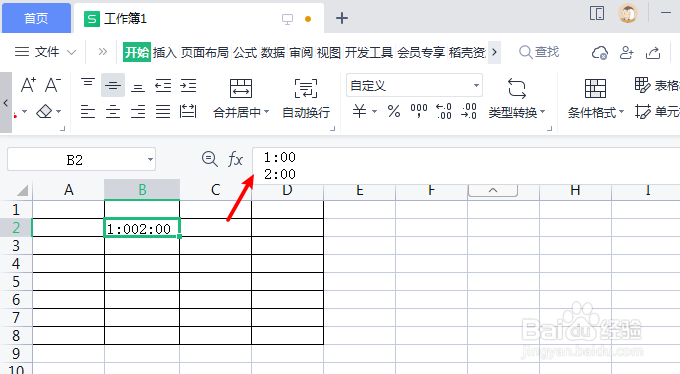Align text left horizontally
Viewport: 680px width, 374px height.
point(88,112)
